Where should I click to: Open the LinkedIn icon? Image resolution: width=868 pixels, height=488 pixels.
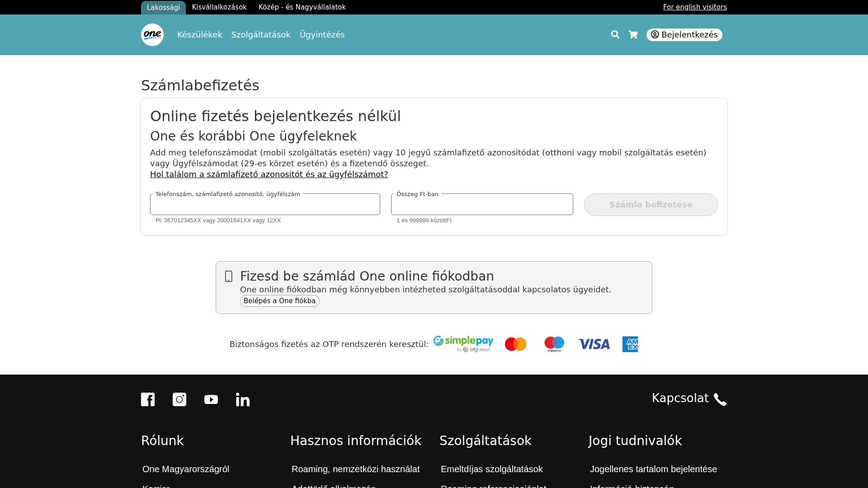pos(242,399)
